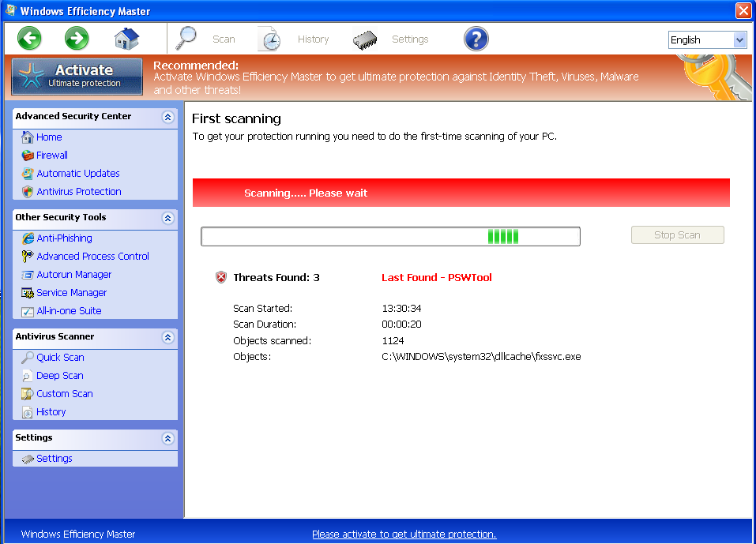The height and width of the screenshot is (544, 756).
Task: Click the Quick Scan magnifier icon
Action: (x=28, y=358)
